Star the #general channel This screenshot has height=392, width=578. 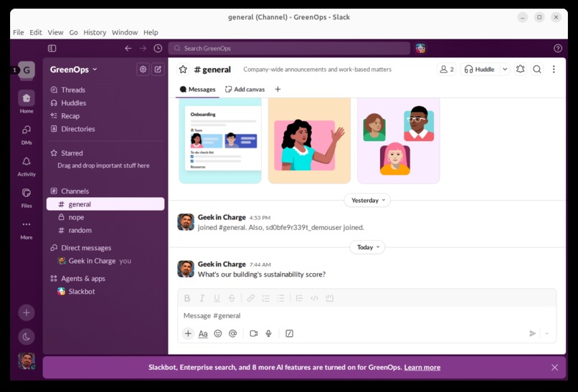[x=183, y=70]
